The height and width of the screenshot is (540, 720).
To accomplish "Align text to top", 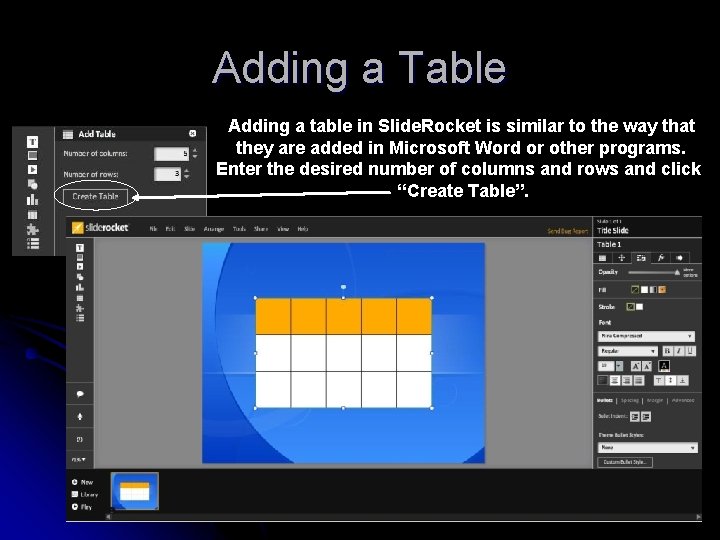I will [658, 380].
